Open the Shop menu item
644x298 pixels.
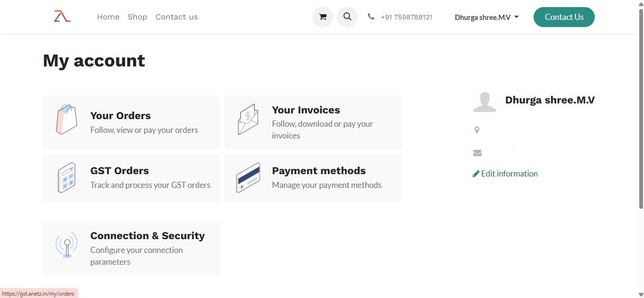[137, 17]
